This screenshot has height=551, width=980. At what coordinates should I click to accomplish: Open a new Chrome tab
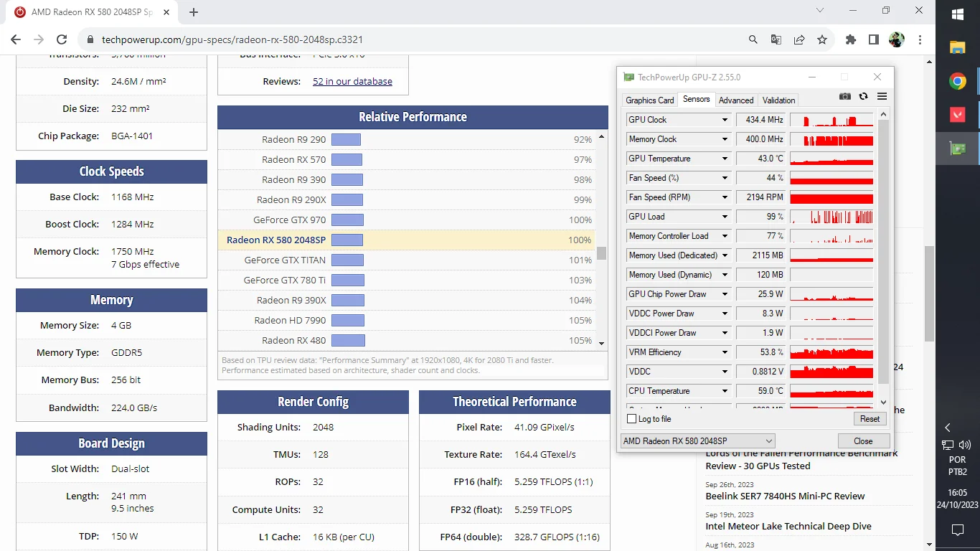[x=194, y=12]
